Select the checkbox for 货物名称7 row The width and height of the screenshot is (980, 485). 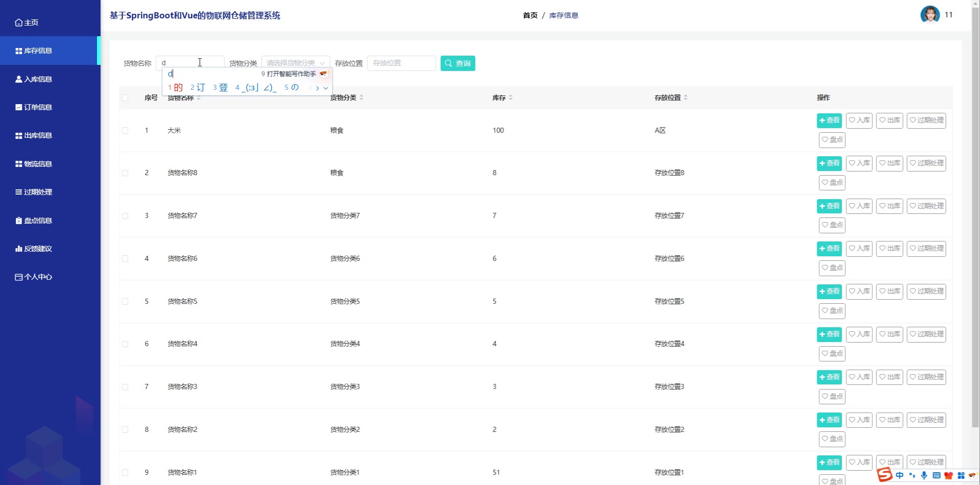coord(125,216)
